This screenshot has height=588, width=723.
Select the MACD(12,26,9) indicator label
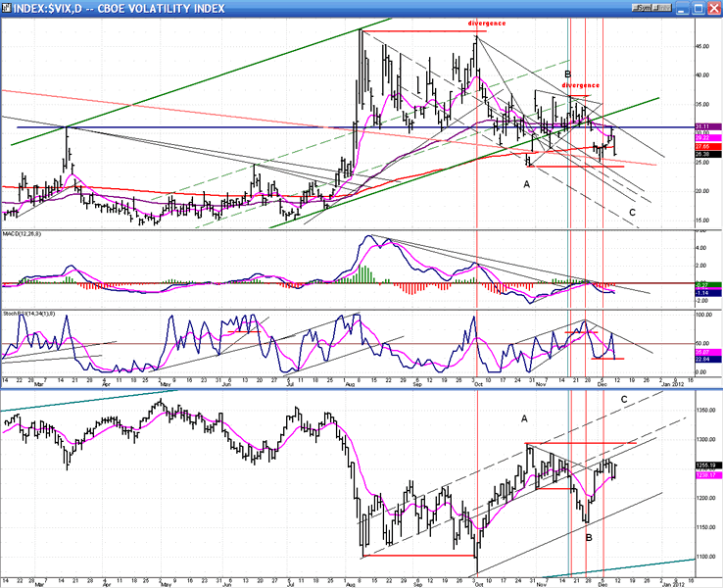click(22, 235)
